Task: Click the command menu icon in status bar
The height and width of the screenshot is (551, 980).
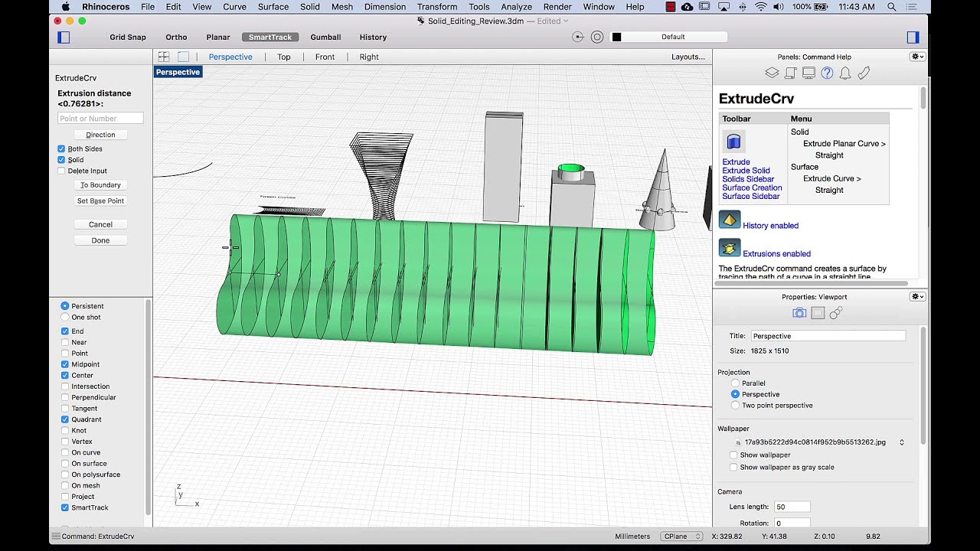Action: coord(55,536)
